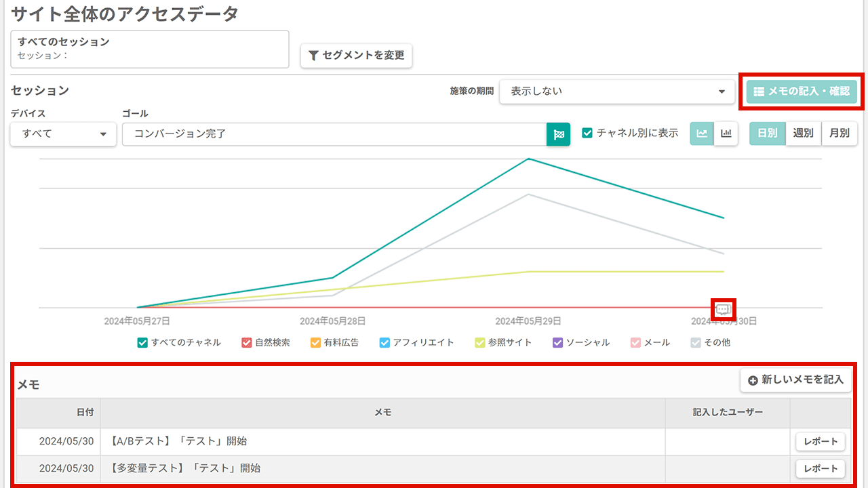Click memo text 【A/Bテスト】「テスト」開始
The image size is (868, 488).
tap(178, 441)
